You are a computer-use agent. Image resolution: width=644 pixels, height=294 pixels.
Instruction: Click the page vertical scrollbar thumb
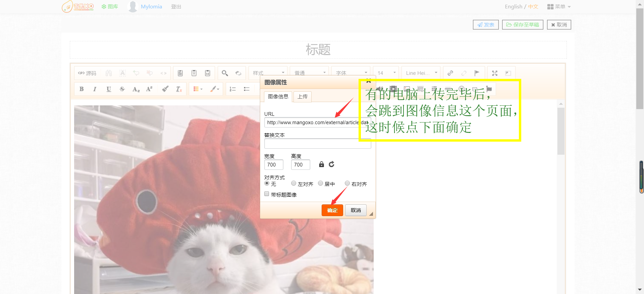pos(640,59)
